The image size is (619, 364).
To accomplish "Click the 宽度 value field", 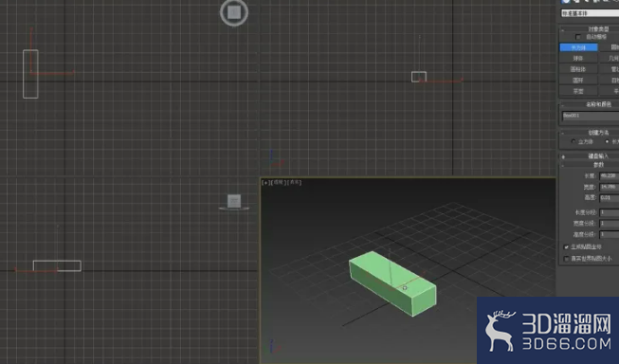I will pos(610,187).
